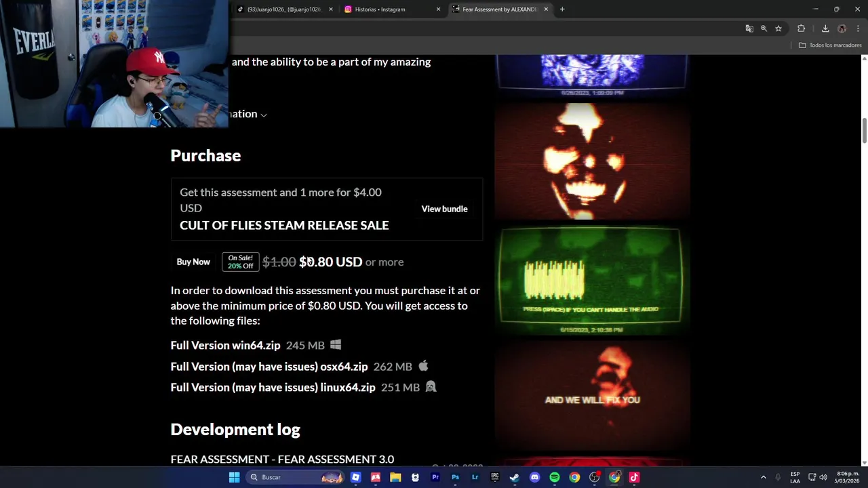Image resolution: width=868 pixels, height=488 pixels.
Task: Open the ESP LAA language switcher
Action: tap(795, 477)
